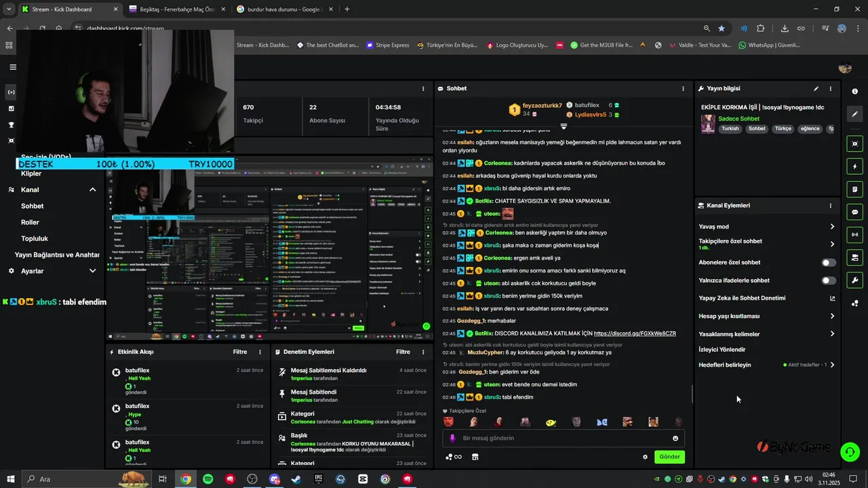
Task: Click the lightning bolt icon in right sidebar
Action: click(855, 166)
